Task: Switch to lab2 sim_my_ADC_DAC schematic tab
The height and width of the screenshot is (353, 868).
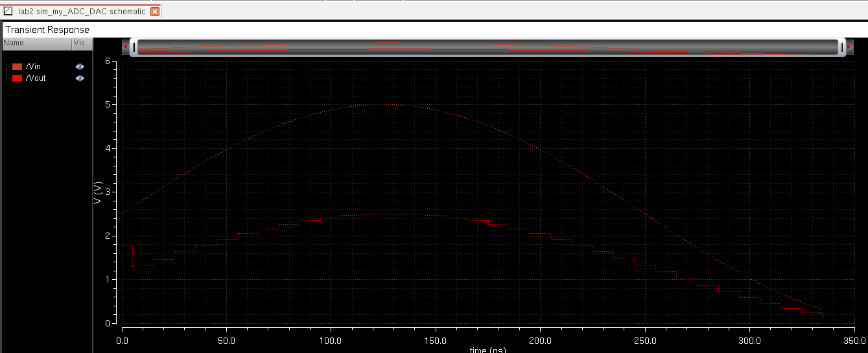Action: pyautogui.click(x=81, y=12)
